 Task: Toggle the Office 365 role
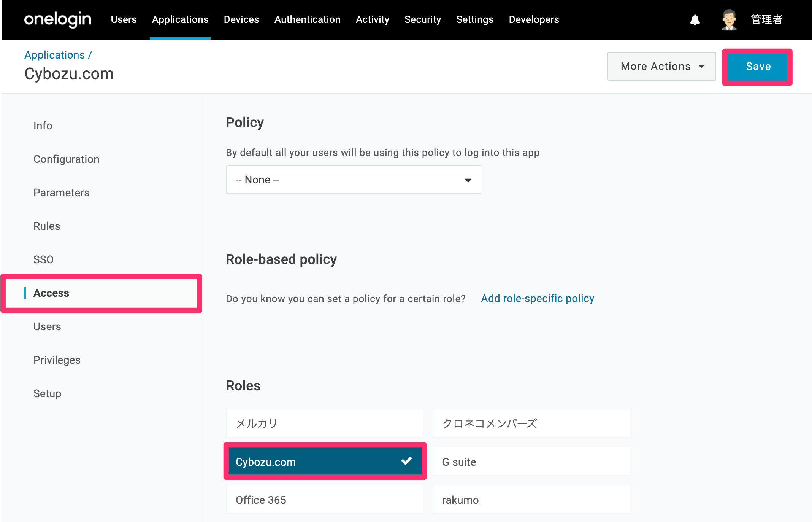tap(325, 499)
